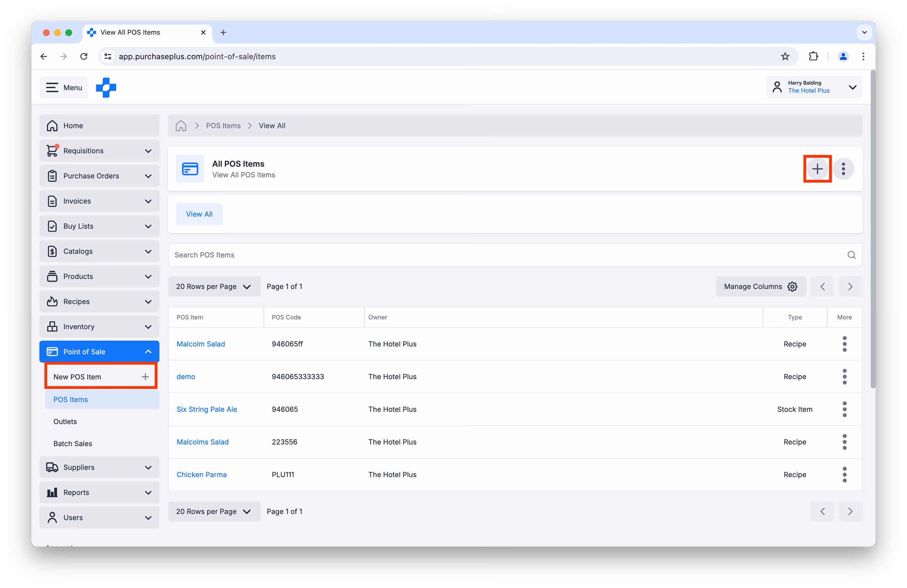Expand the Buy Lists menu
Viewport: 907px width, 588px height.
click(x=99, y=226)
